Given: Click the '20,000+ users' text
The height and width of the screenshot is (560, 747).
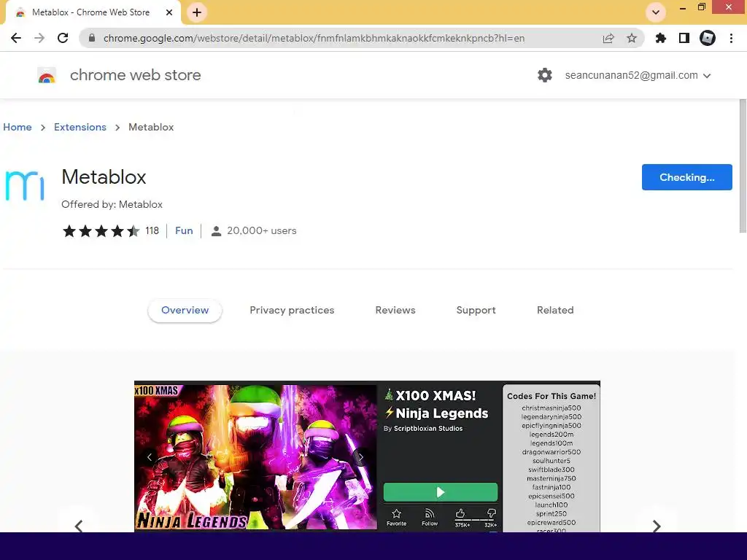Looking at the screenshot, I should [262, 230].
